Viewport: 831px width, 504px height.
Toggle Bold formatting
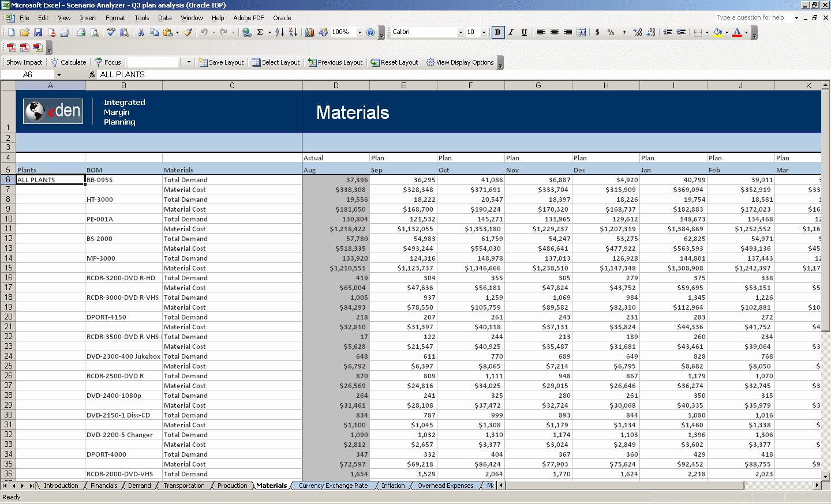[497, 32]
